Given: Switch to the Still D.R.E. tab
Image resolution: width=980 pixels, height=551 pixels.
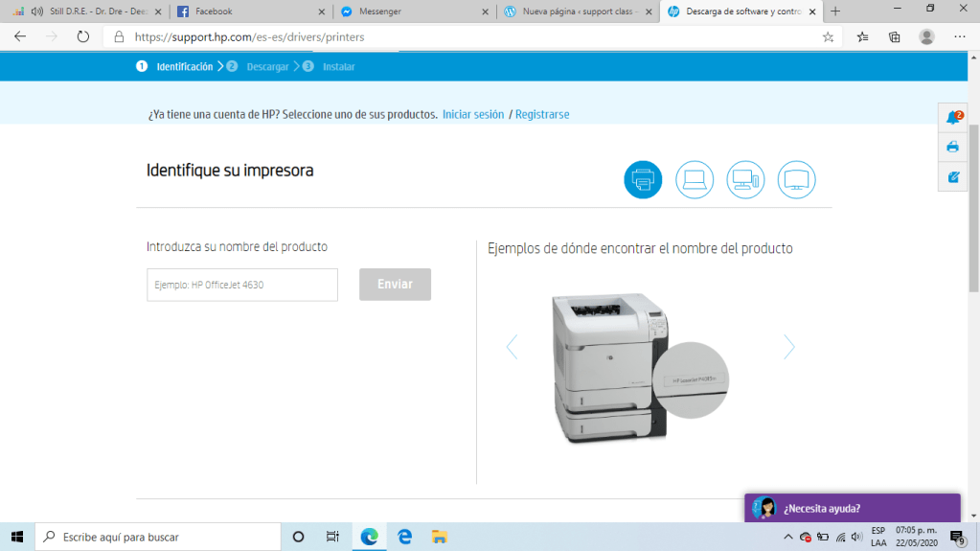Looking at the screenshot, I should click(87, 11).
